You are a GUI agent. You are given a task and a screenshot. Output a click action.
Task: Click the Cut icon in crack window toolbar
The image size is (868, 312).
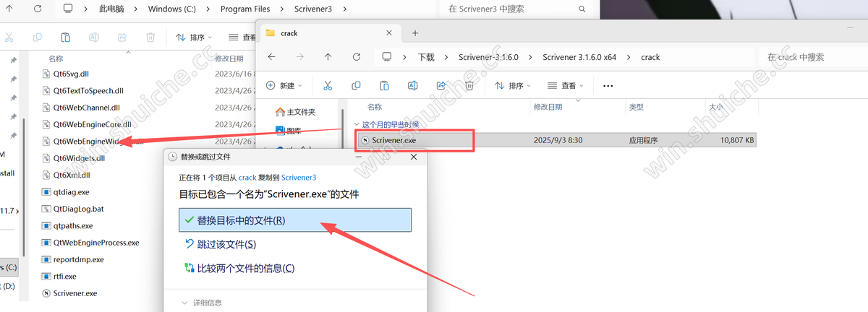pyautogui.click(x=327, y=85)
